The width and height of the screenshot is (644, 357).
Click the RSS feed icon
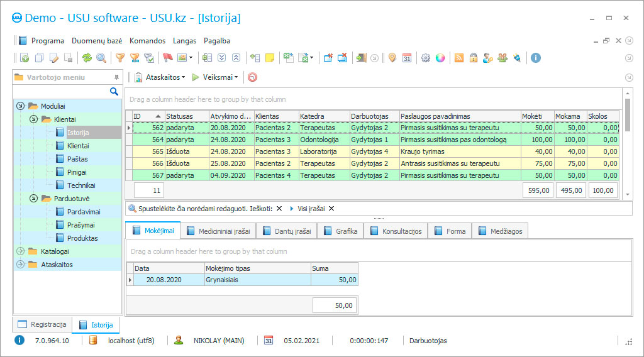(x=459, y=58)
